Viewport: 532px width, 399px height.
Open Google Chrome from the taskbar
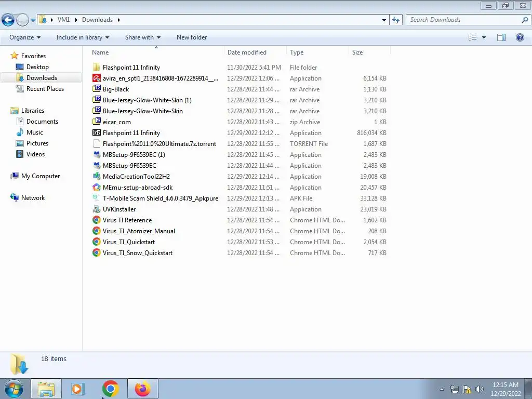[110, 389]
